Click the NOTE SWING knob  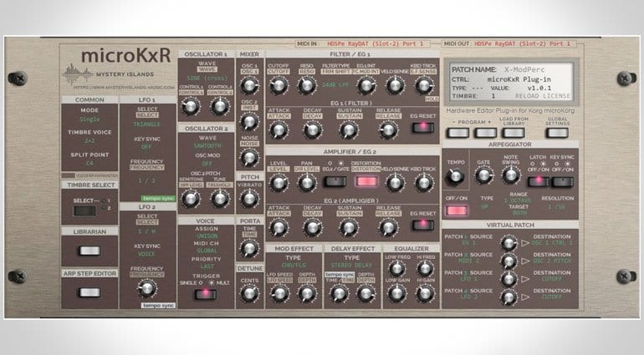(510, 175)
